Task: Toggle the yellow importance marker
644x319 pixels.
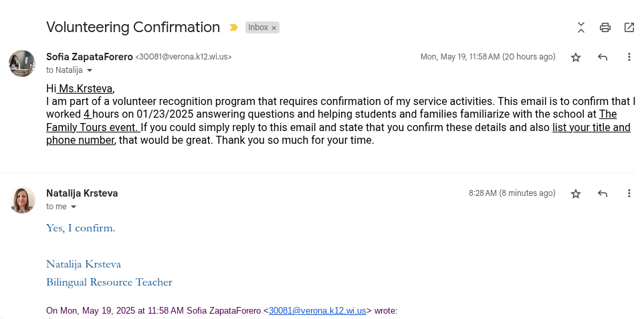Action: [233, 27]
